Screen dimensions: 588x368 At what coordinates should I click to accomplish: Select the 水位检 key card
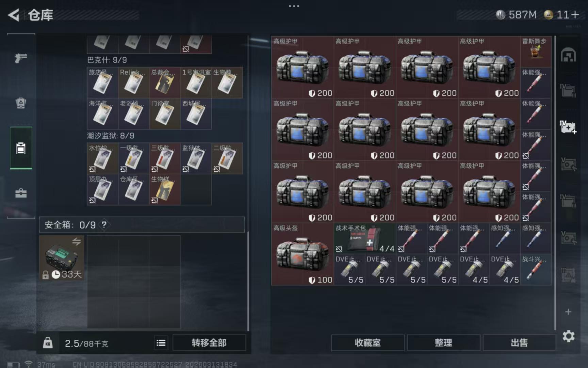(x=102, y=158)
